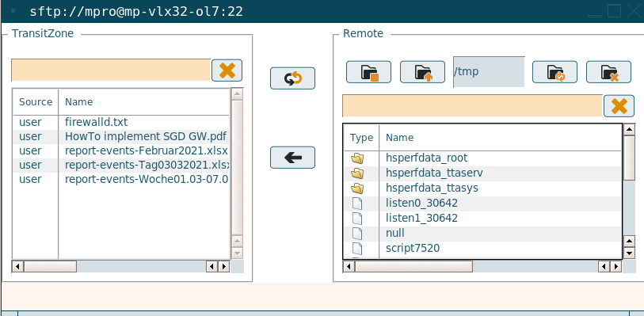
Task: Select the listen1_30642 file name
Action: click(x=421, y=219)
